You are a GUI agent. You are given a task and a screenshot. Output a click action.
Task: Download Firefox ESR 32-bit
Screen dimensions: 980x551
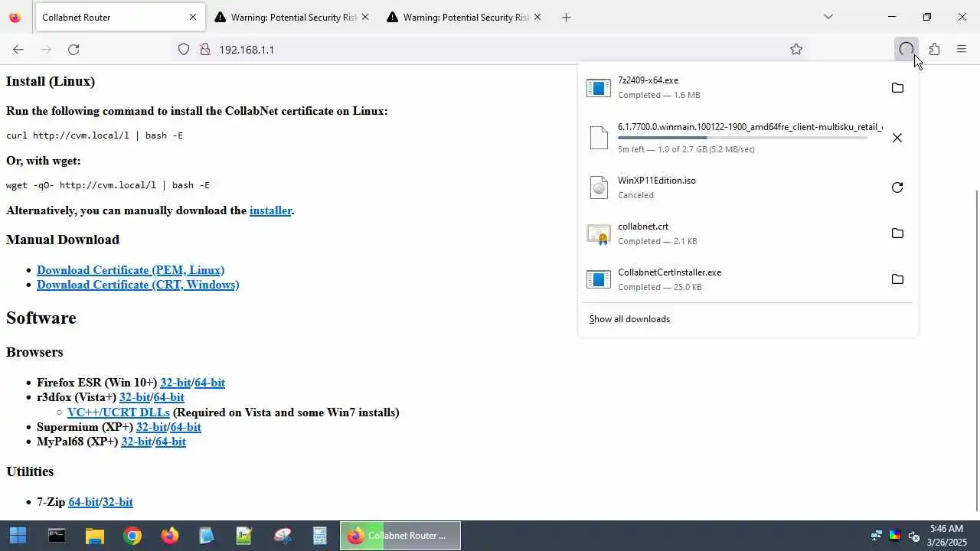(175, 383)
